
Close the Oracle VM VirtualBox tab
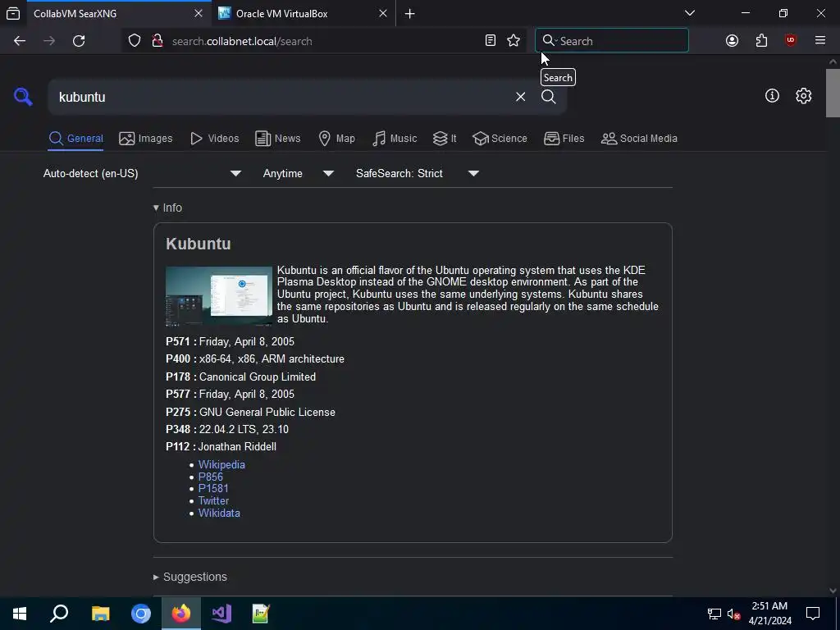(383, 13)
